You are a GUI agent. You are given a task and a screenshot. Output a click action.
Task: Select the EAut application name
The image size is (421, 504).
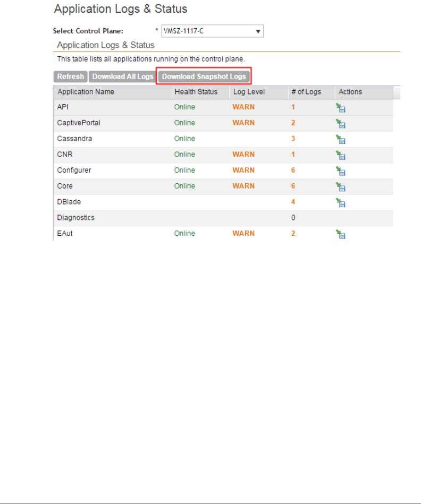[65, 233]
